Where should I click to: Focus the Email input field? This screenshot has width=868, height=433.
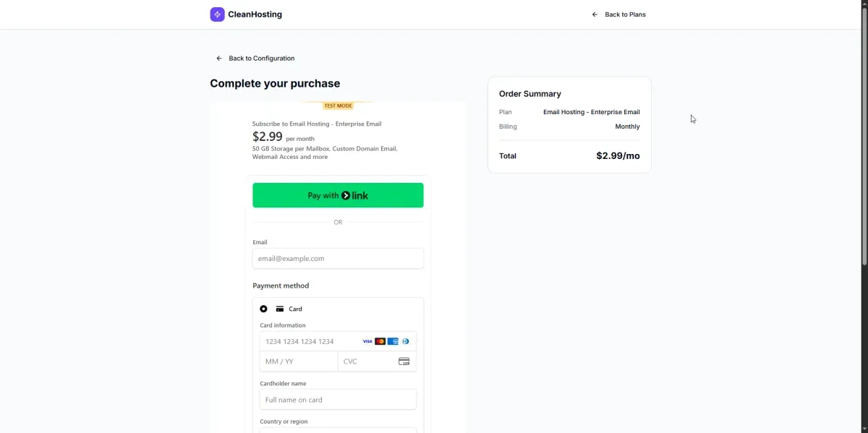pyautogui.click(x=338, y=258)
